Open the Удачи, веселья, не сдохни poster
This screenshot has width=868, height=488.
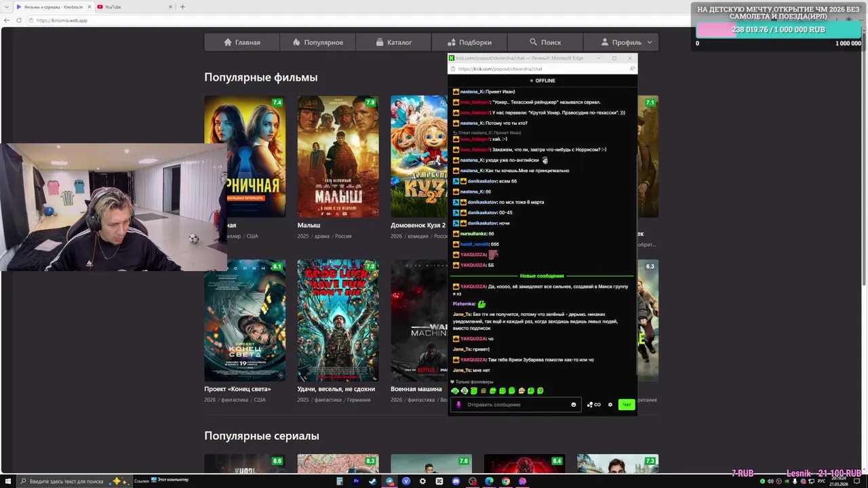(338, 321)
